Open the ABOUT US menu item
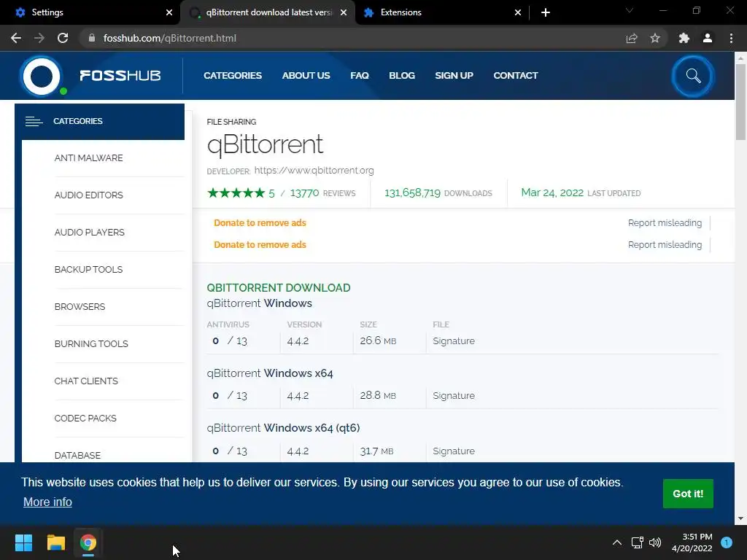The image size is (747, 560). click(x=306, y=76)
